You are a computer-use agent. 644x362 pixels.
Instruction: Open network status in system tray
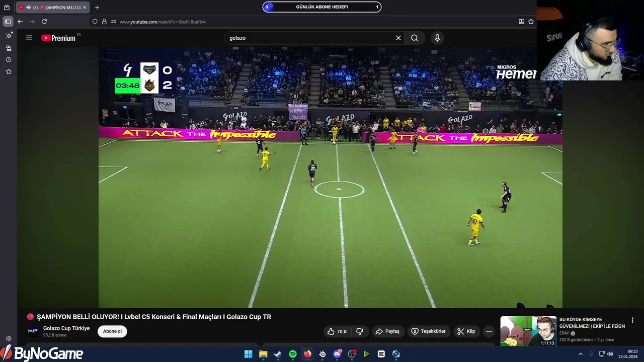pyautogui.click(x=602, y=354)
